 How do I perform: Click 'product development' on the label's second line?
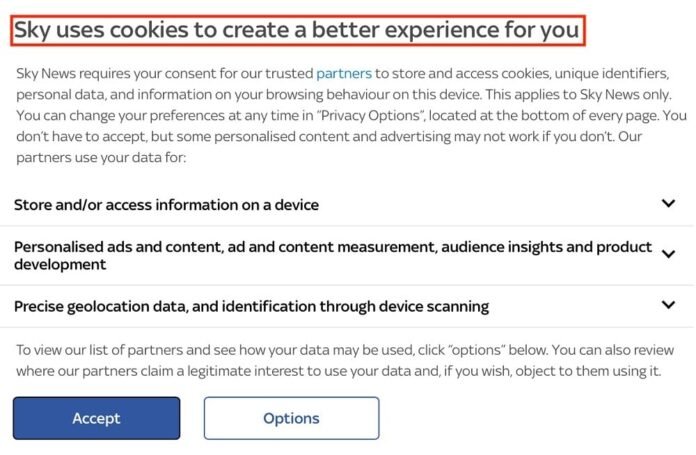60,265
